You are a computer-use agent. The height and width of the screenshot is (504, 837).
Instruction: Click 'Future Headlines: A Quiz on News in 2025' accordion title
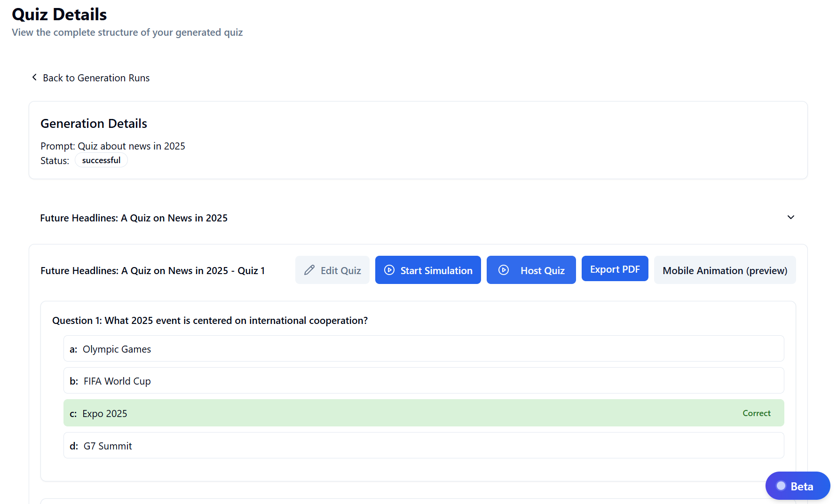tap(134, 218)
